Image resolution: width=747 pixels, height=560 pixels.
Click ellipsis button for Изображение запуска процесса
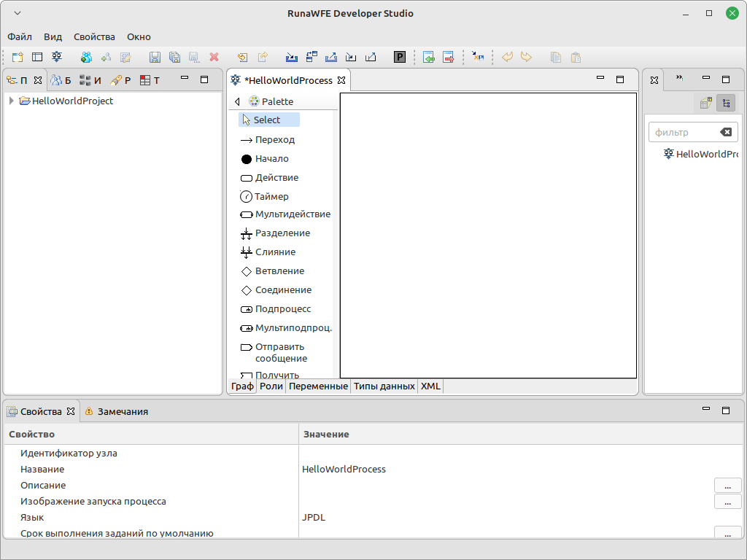click(x=727, y=502)
